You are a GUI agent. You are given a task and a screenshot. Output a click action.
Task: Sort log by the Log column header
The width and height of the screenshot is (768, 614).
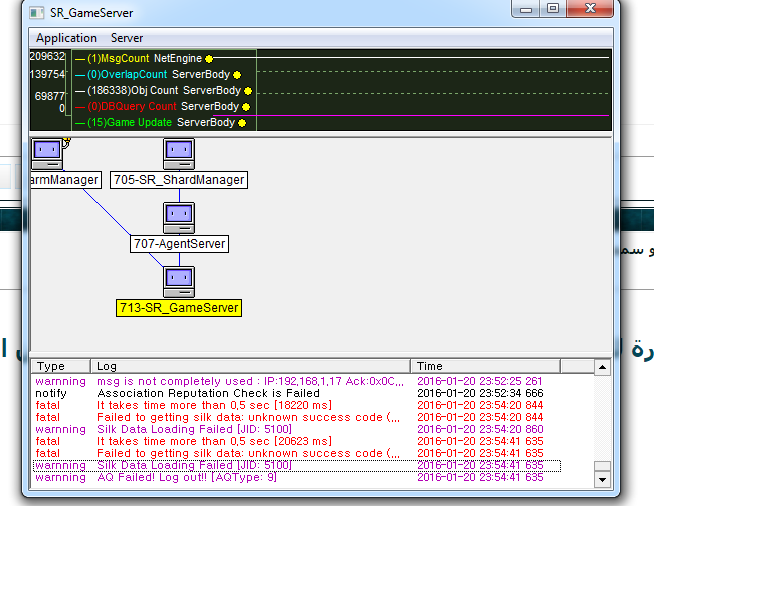250,366
